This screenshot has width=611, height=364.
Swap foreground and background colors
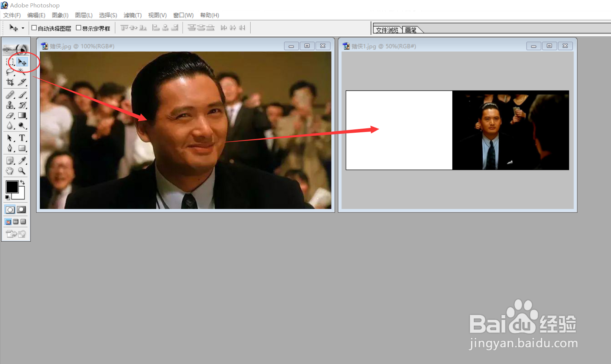click(x=23, y=182)
